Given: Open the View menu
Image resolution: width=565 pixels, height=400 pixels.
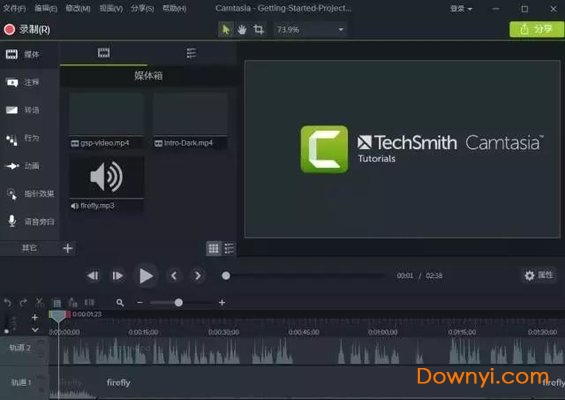Looking at the screenshot, I should tap(111, 8).
